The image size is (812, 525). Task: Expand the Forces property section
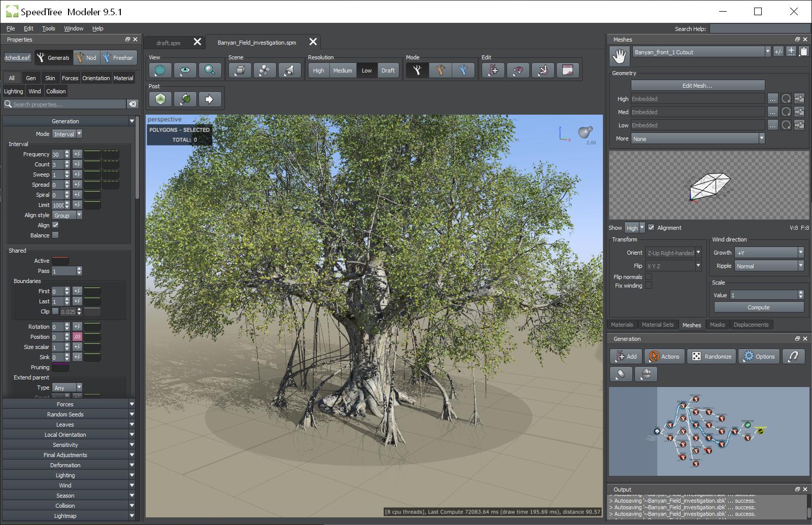coord(69,404)
